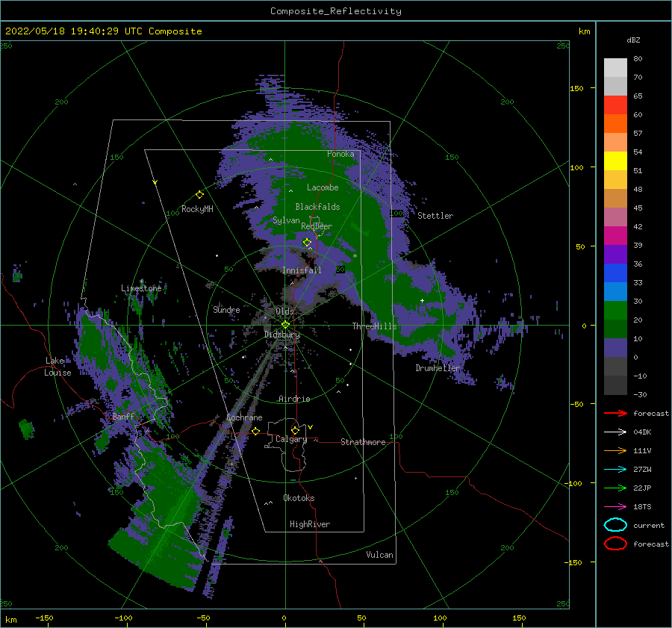
Task: Click the green 22JP arrow legend entry
Action: pyautogui.click(x=615, y=488)
